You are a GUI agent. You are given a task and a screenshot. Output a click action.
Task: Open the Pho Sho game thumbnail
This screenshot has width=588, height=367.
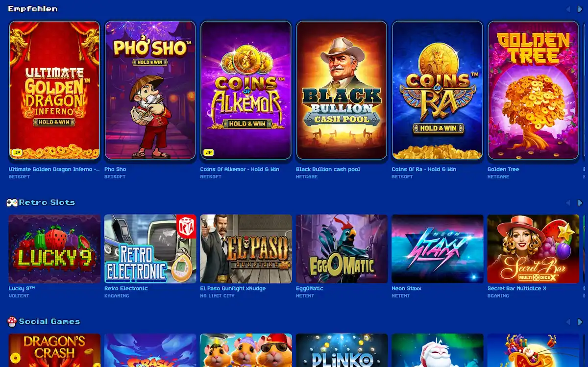(x=150, y=90)
